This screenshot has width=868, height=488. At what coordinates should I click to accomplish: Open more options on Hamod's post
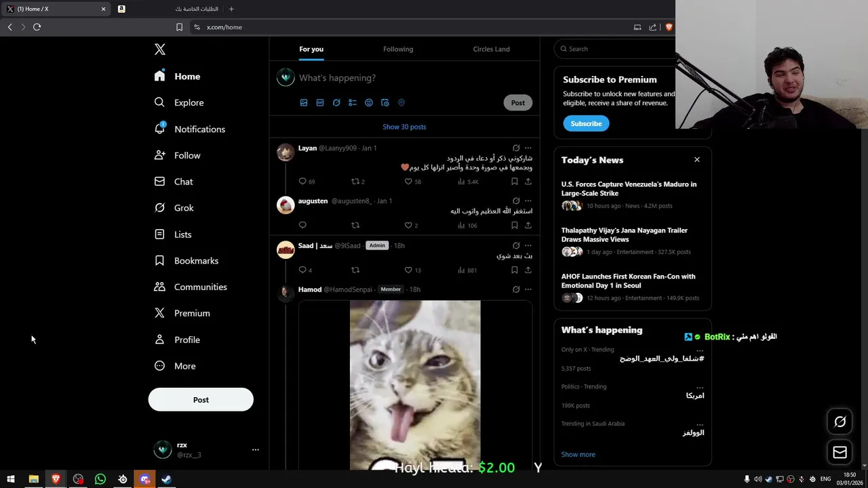pos(528,289)
